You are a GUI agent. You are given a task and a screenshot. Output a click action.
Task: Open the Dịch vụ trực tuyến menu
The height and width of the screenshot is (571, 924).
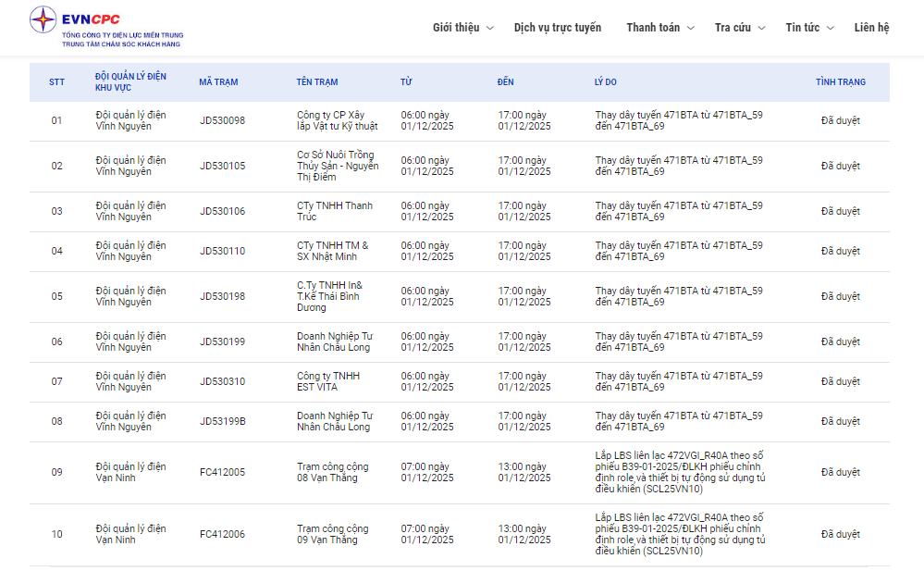tap(557, 28)
